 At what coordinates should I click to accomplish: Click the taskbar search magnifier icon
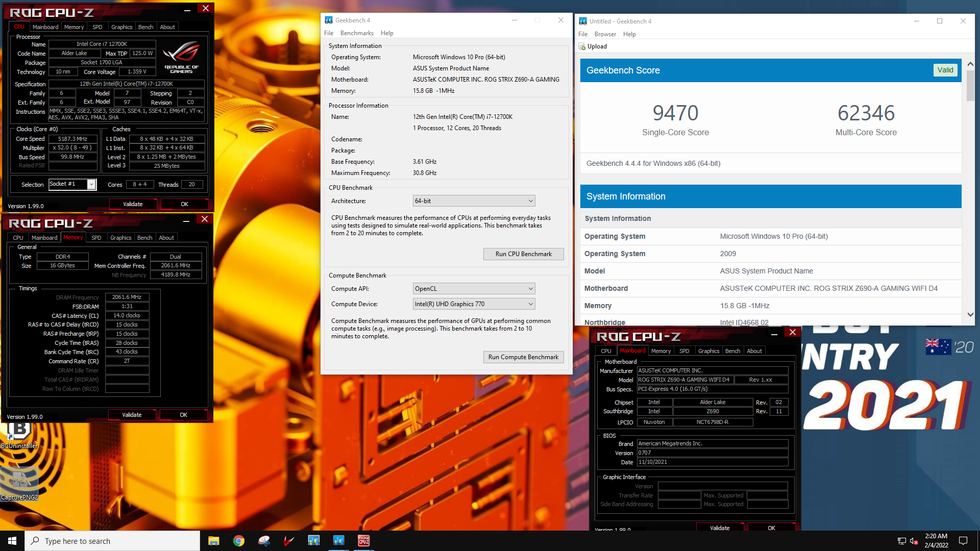pos(35,541)
